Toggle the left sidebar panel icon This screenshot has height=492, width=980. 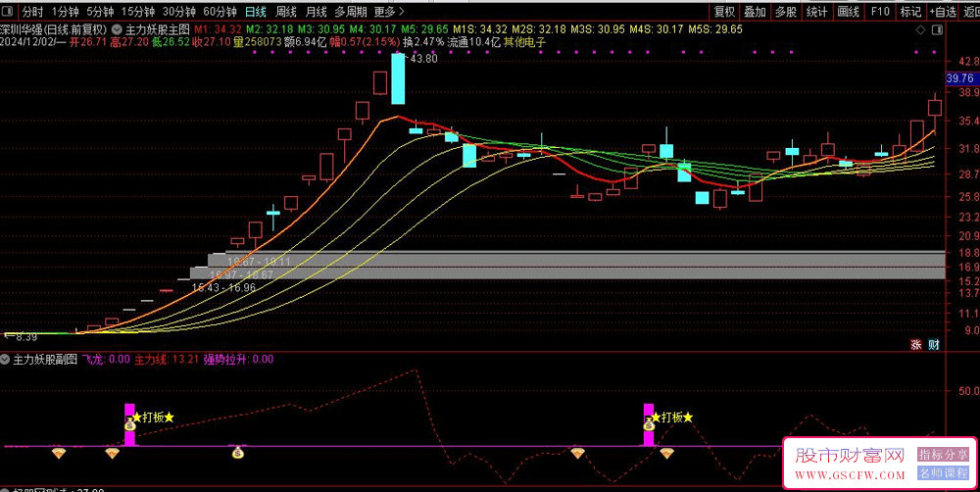(8, 11)
